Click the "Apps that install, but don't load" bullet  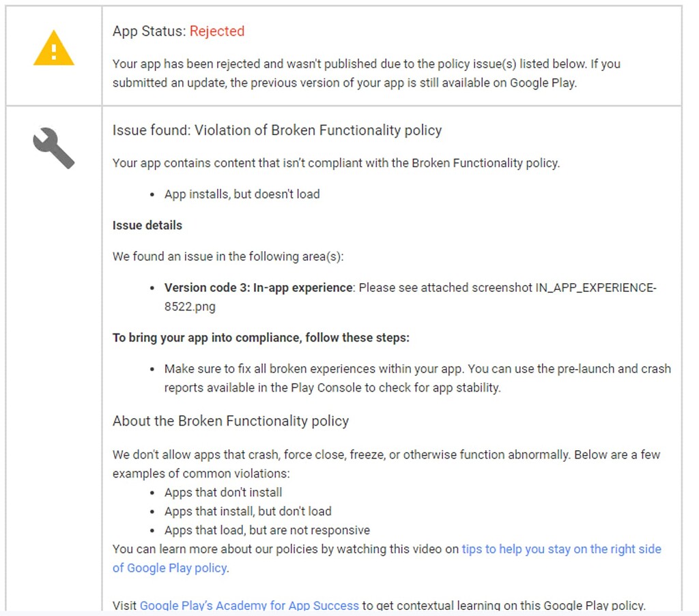tap(248, 511)
